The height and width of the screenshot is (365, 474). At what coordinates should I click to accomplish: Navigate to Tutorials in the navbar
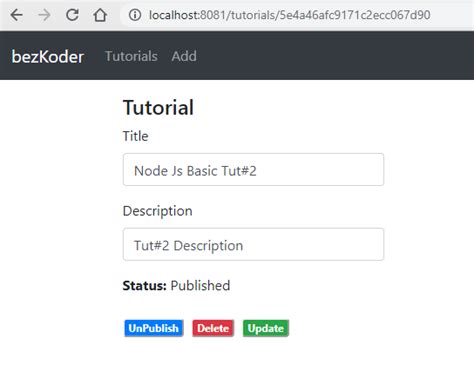pos(131,56)
